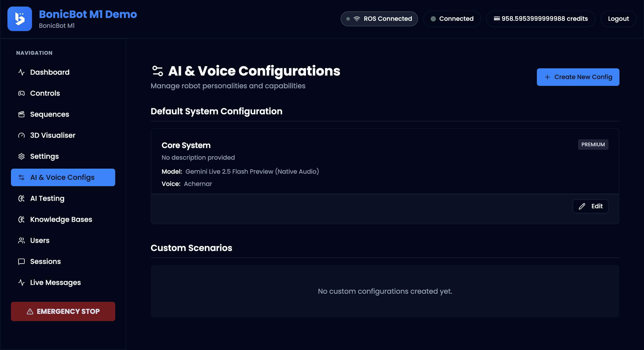Click the ROS Connected status indicator

tap(379, 18)
